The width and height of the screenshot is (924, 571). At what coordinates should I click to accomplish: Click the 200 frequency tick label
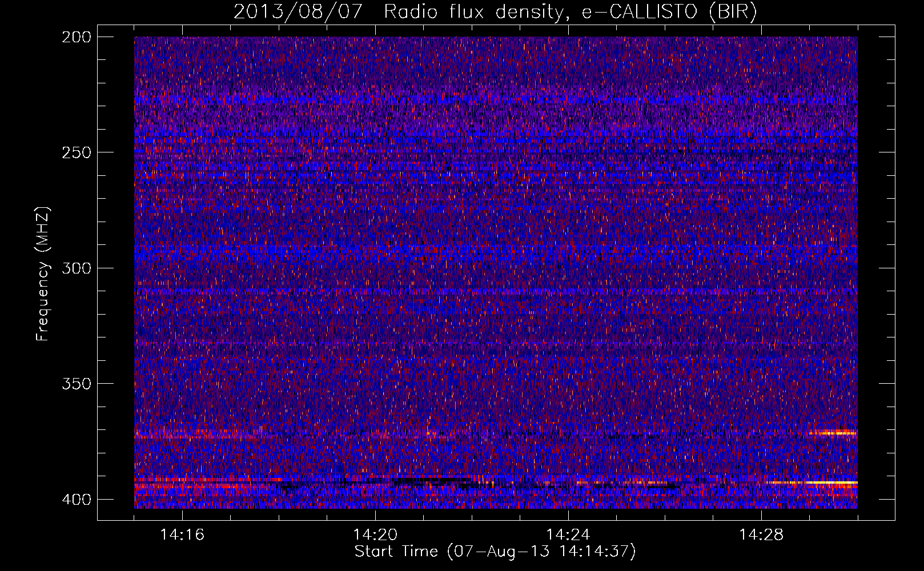click(x=76, y=37)
